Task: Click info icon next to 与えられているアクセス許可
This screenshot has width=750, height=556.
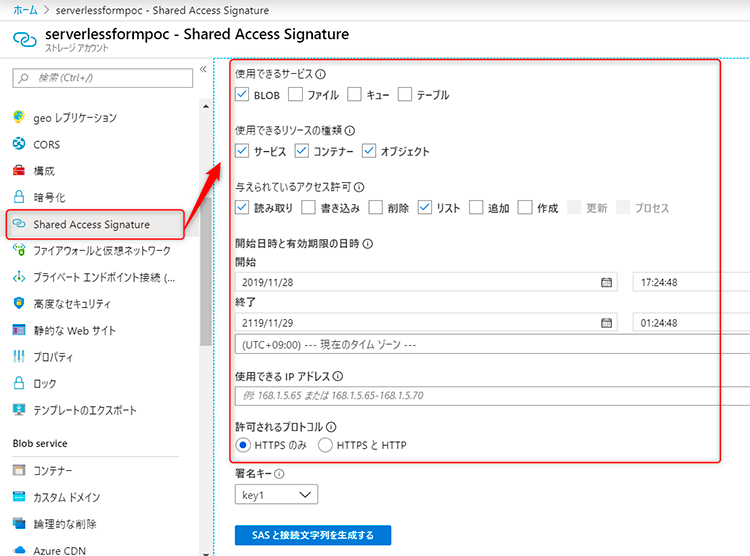Action: pyautogui.click(x=359, y=187)
